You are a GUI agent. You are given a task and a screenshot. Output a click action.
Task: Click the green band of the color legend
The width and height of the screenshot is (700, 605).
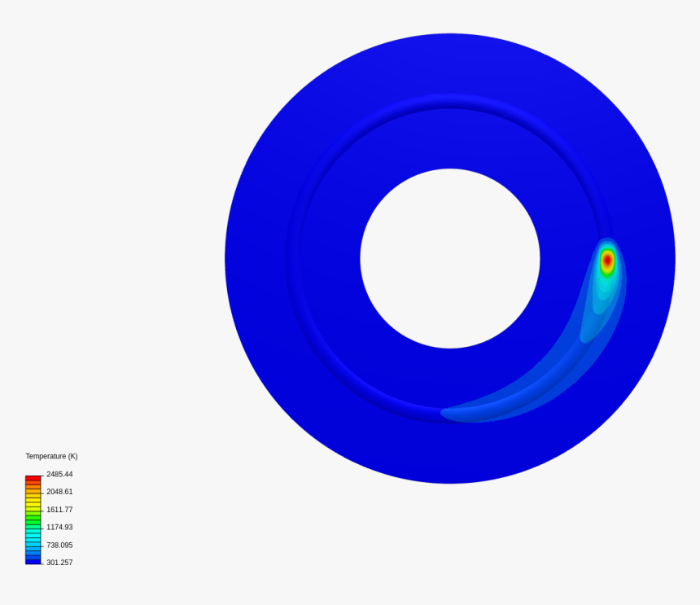pos(33,519)
